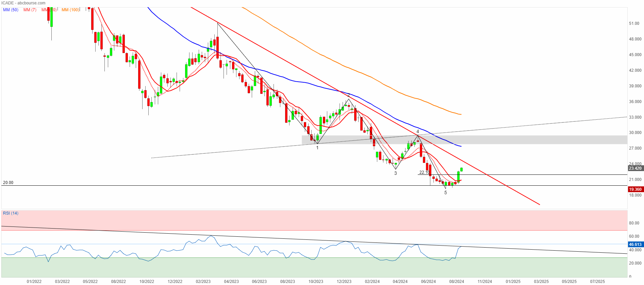Select the MM (7) moving average legend

point(30,10)
